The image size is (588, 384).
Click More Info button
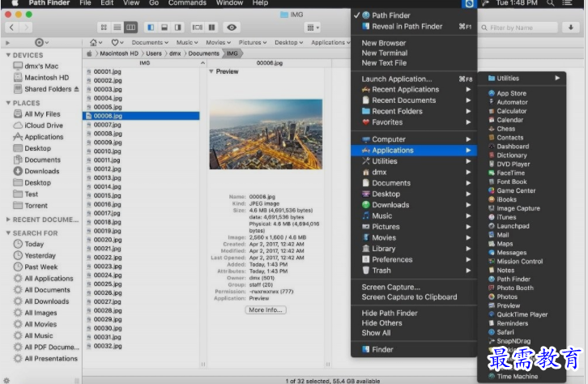[266, 309]
